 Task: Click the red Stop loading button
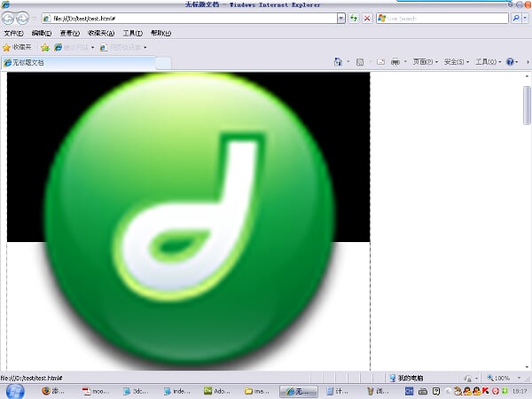[x=367, y=19]
